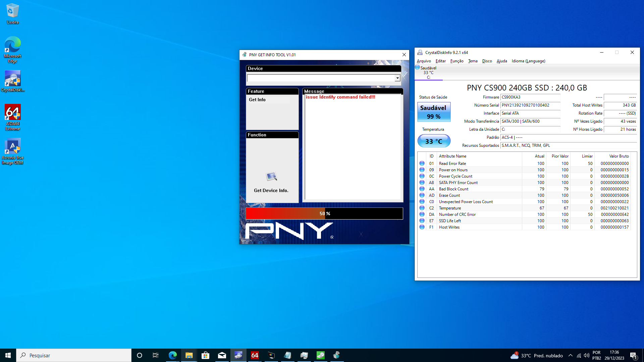Show hidden system tray icons
Viewport: 644px width, 362px height.
tap(571, 355)
